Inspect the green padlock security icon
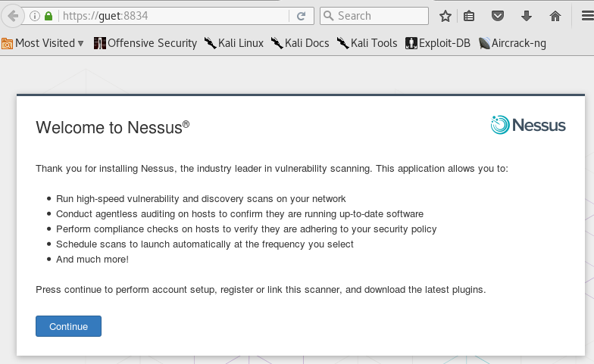Image resolution: width=594 pixels, height=364 pixels. [48, 16]
